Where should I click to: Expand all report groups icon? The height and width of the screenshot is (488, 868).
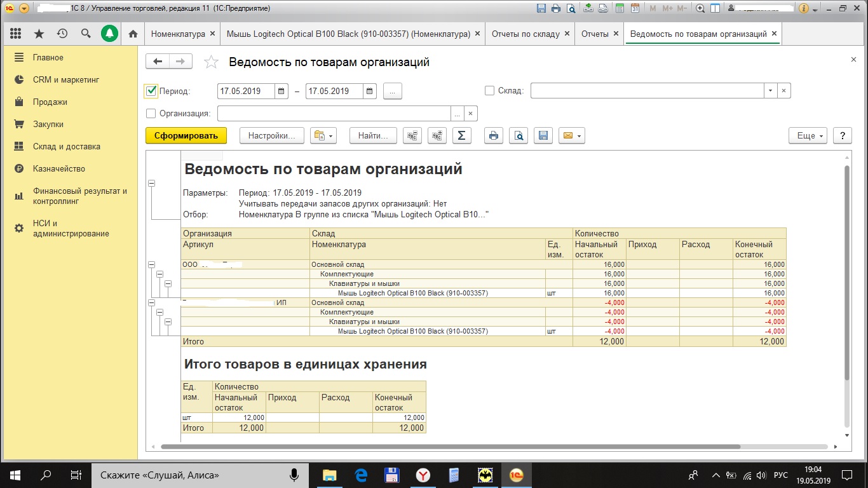point(437,135)
